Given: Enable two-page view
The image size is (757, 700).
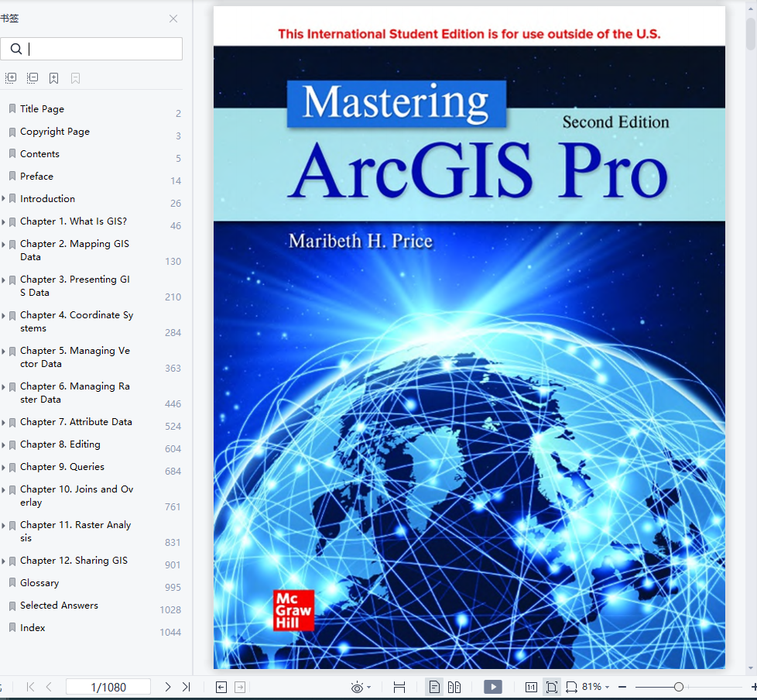Looking at the screenshot, I should point(454,687).
